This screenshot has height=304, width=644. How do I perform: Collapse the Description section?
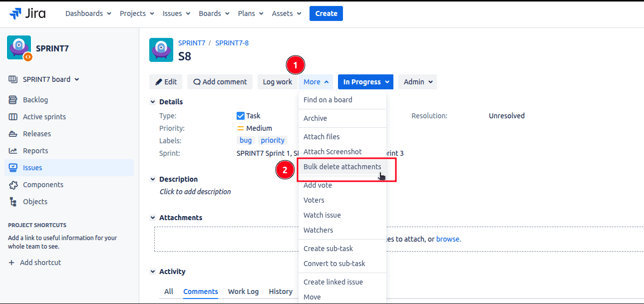[153, 179]
